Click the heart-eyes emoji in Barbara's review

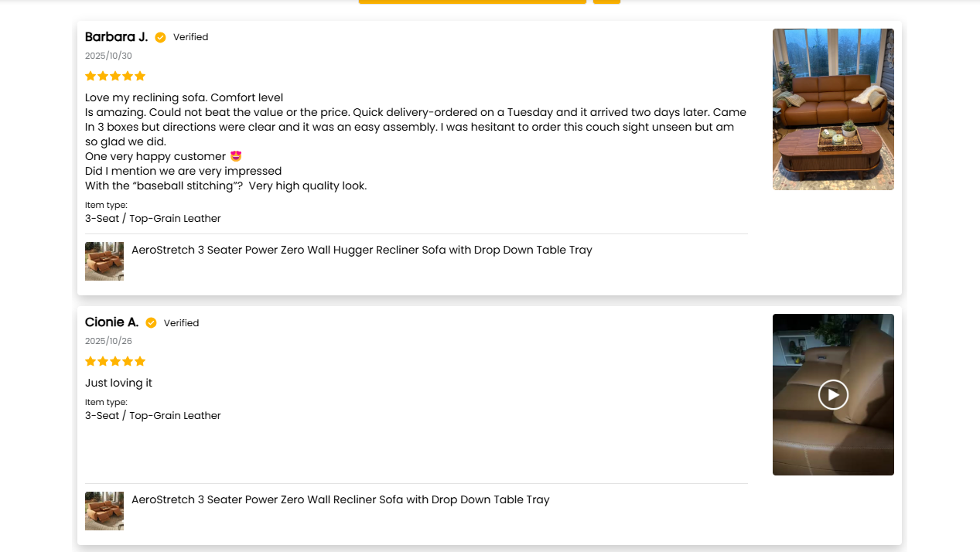click(236, 156)
